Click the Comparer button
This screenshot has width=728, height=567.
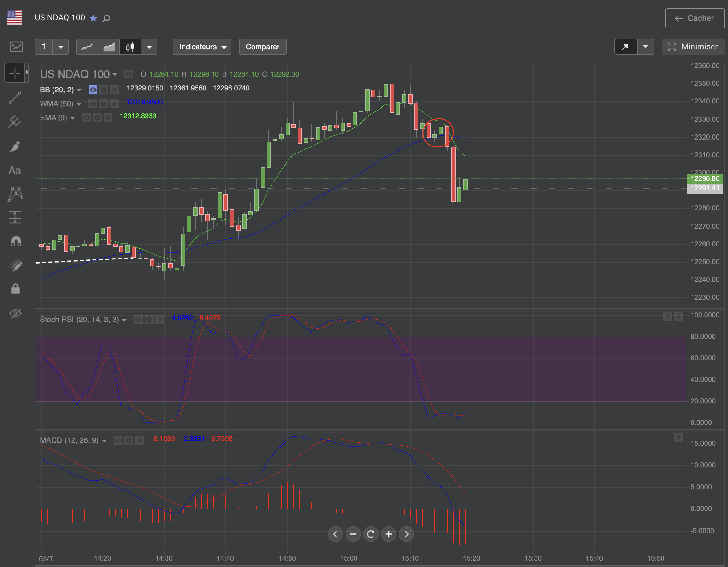[x=262, y=47]
